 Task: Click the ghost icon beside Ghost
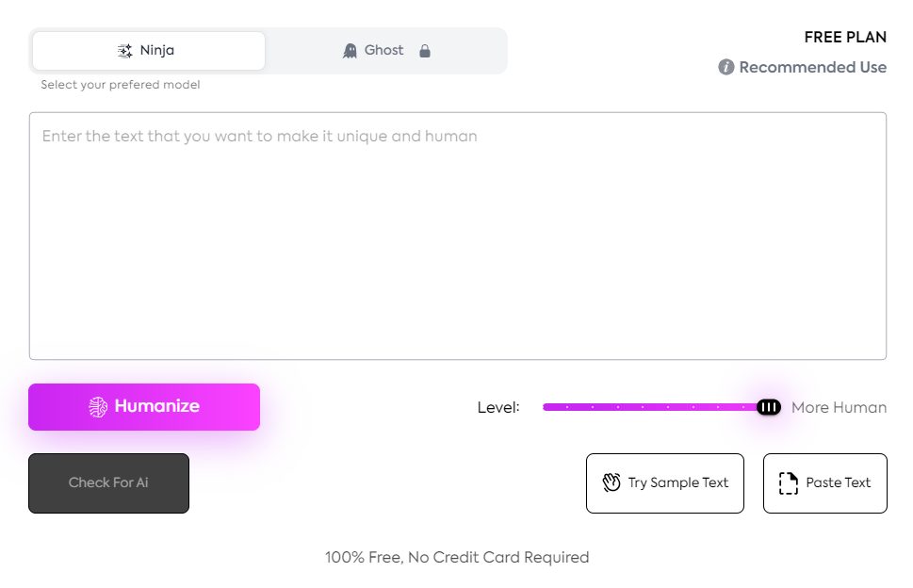pos(351,50)
